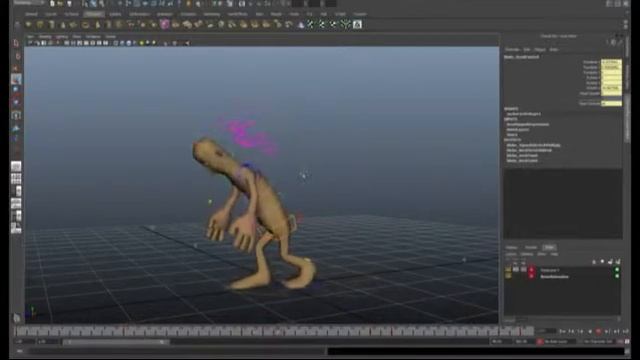This screenshot has height=360, width=640.
Task: Set the four view layout
Action: 16,178
